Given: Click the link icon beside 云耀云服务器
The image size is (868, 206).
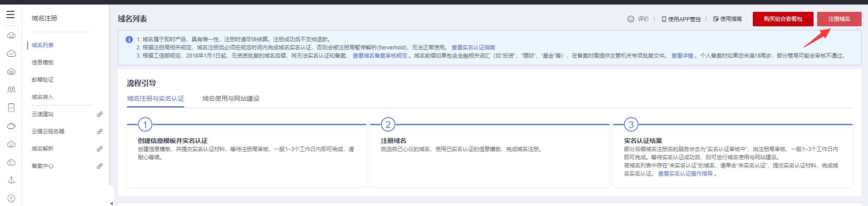Looking at the screenshot, I should point(100,132).
